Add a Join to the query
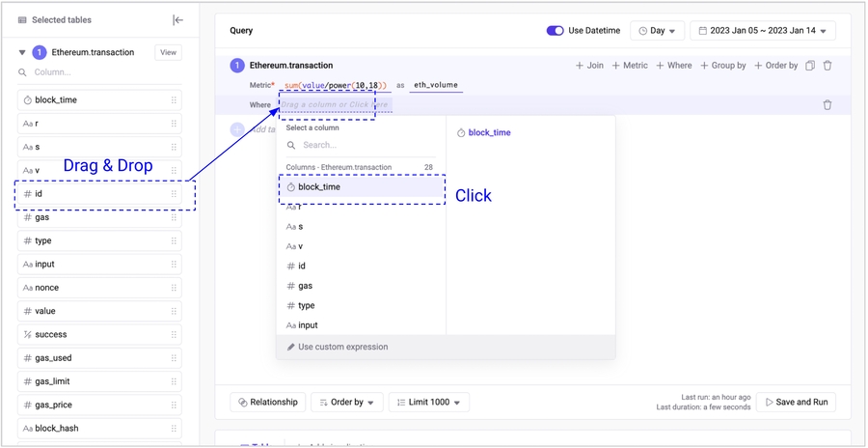 (589, 66)
